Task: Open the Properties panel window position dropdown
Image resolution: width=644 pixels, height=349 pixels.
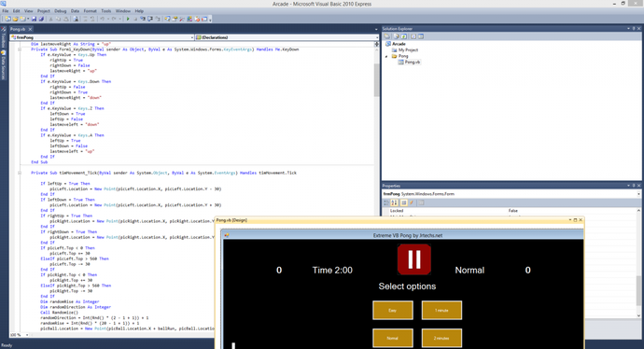Action: 628,186
